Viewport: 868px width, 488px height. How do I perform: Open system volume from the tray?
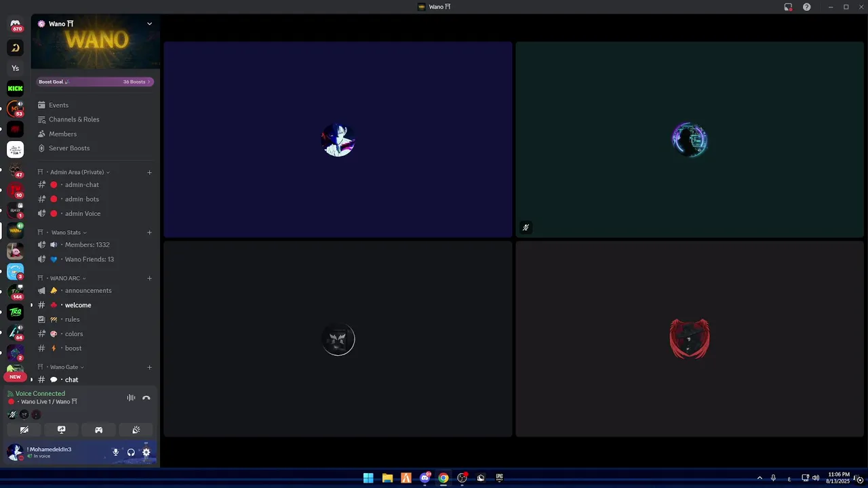pyautogui.click(x=815, y=478)
